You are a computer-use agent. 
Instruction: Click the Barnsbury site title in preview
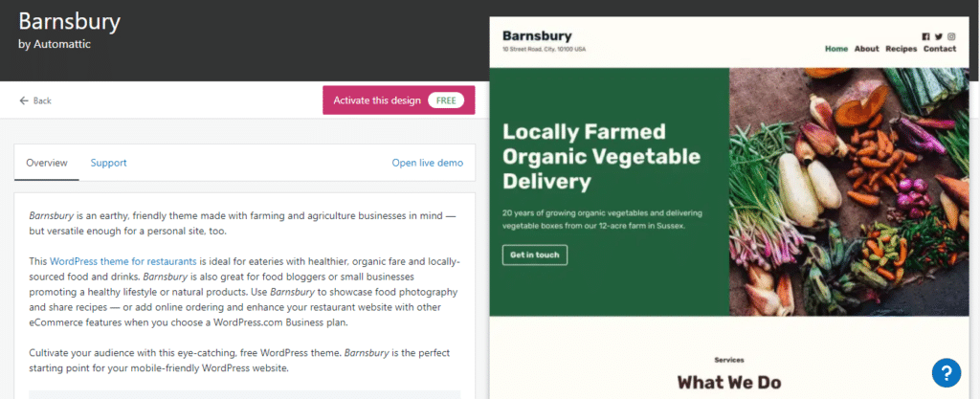(537, 36)
